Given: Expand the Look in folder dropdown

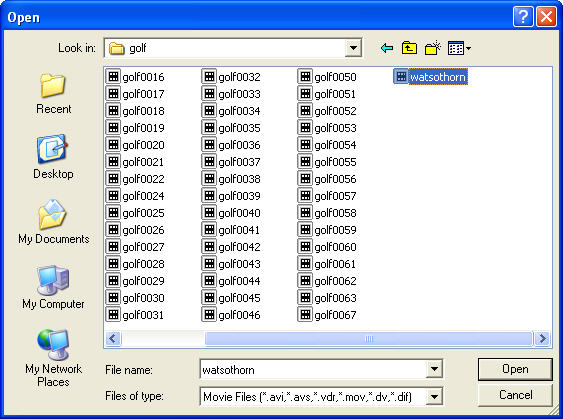Looking at the screenshot, I should pyautogui.click(x=353, y=48).
